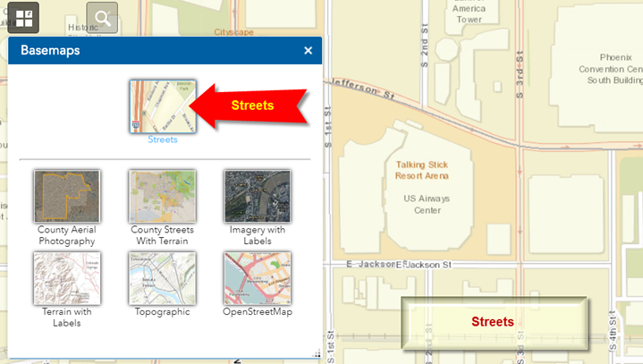Choose the Topographic basemap thumbnail

162,277
